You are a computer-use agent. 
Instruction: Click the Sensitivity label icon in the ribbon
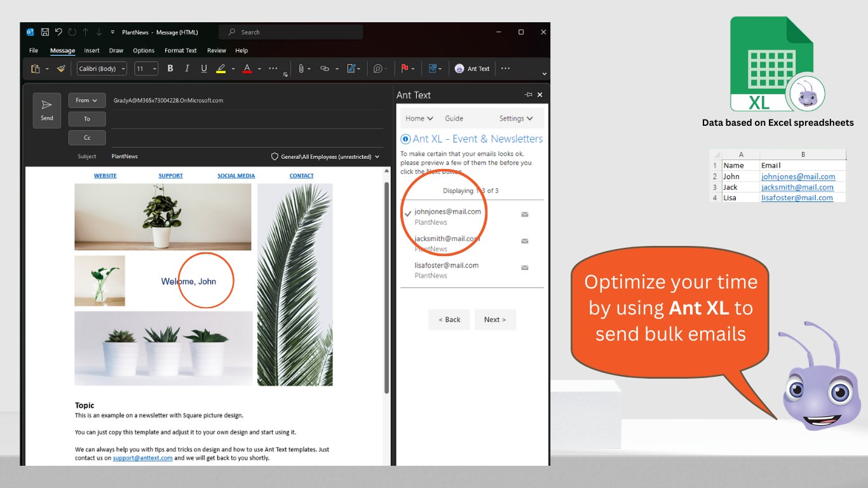[x=433, y=69]
